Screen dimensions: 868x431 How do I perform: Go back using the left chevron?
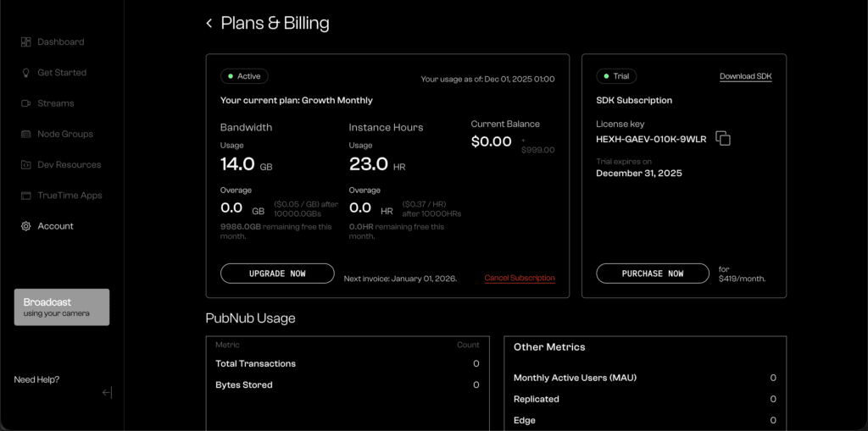pos(209,24)
